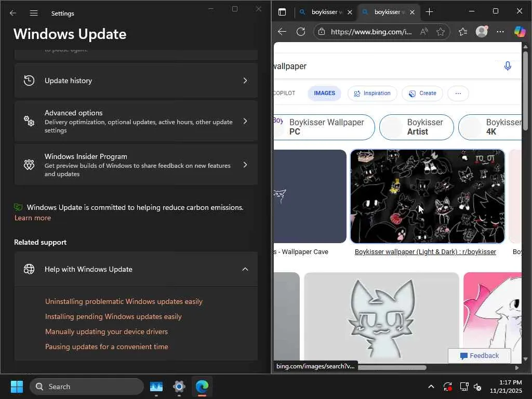Open Advanced options
532x399 pixels.
[136, 121]
